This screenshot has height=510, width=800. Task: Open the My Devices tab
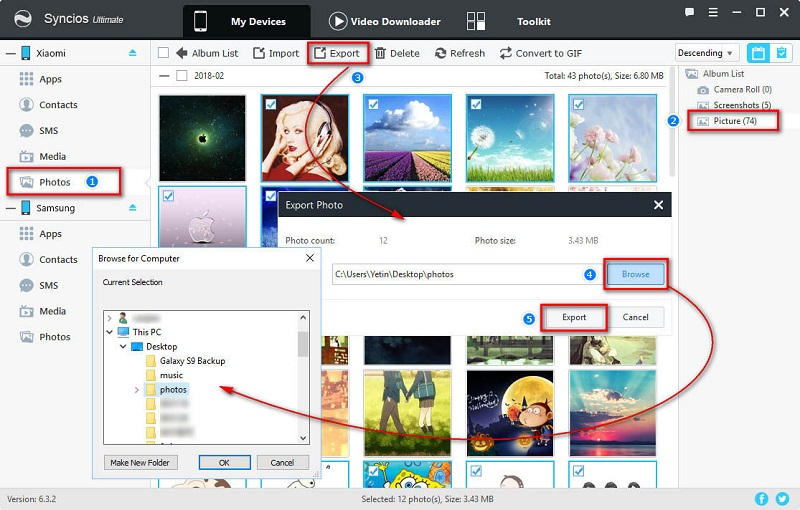click(246, 21)
